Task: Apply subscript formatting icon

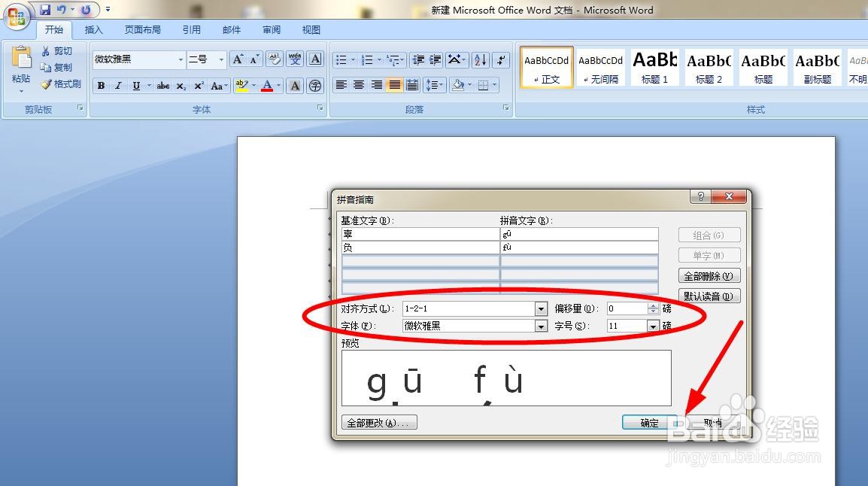Action: pyautogui.click(x=181, y=85)
